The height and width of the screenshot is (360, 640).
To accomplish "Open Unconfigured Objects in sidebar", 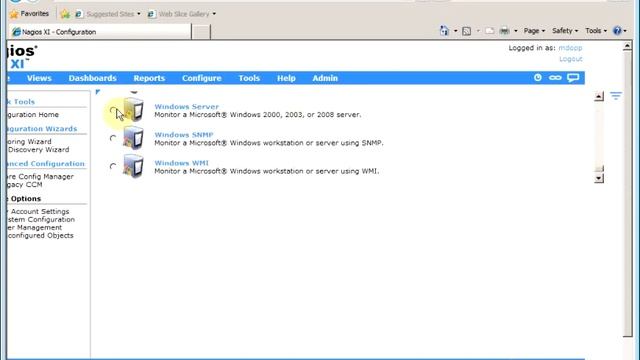I will pos(40,236).
